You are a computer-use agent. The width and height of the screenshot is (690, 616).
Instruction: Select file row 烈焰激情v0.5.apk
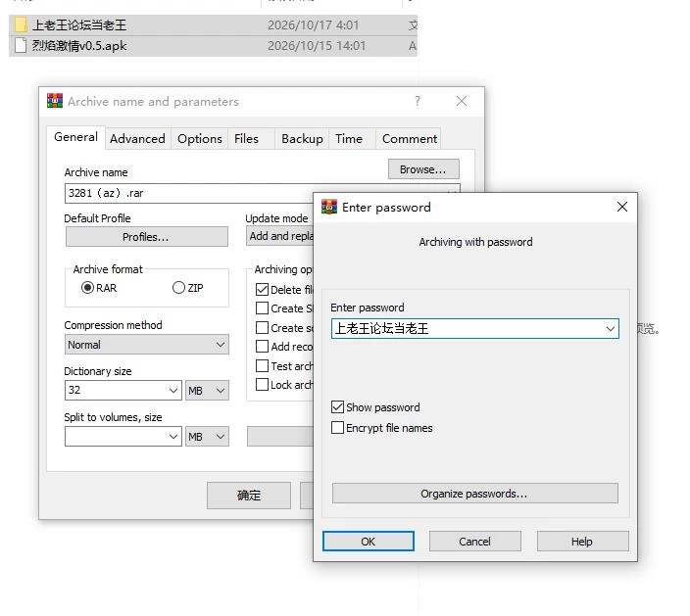213,46
